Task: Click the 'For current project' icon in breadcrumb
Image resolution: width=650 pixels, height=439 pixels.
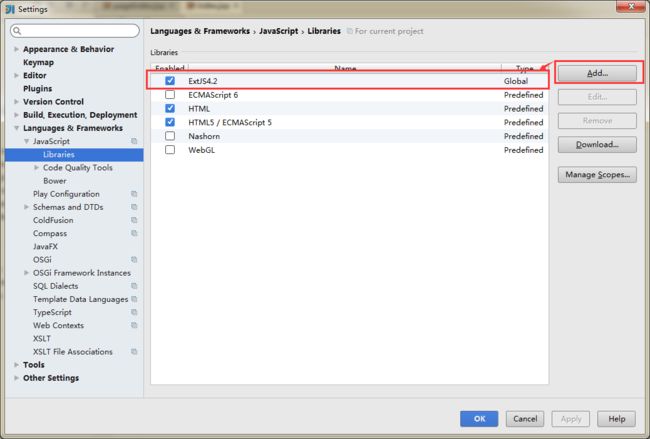Action: click(x=350, y=31)
